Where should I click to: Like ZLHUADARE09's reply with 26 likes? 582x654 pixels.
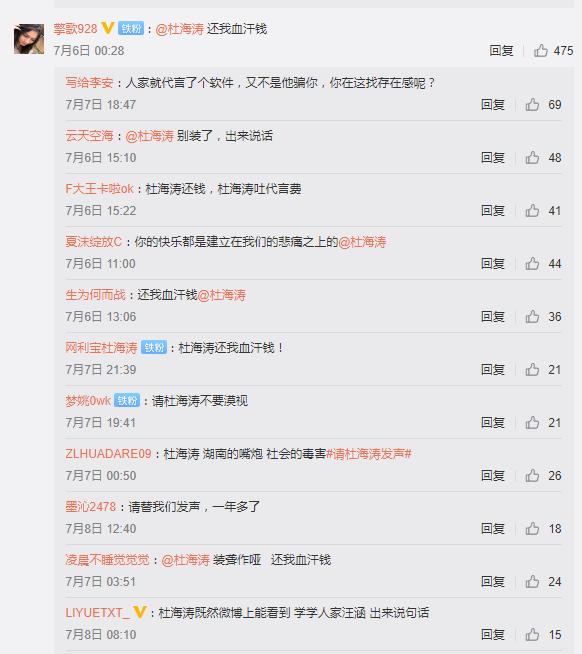532,475
